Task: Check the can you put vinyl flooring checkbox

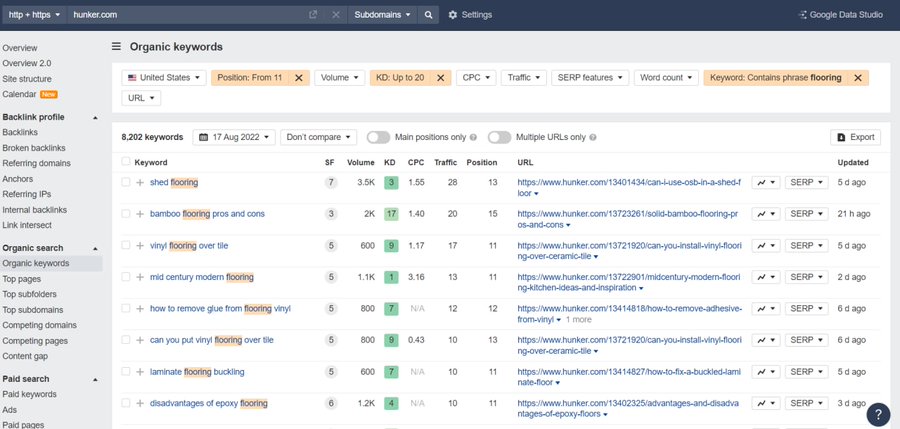Action: pyautogui.click(x=126, y=340)
